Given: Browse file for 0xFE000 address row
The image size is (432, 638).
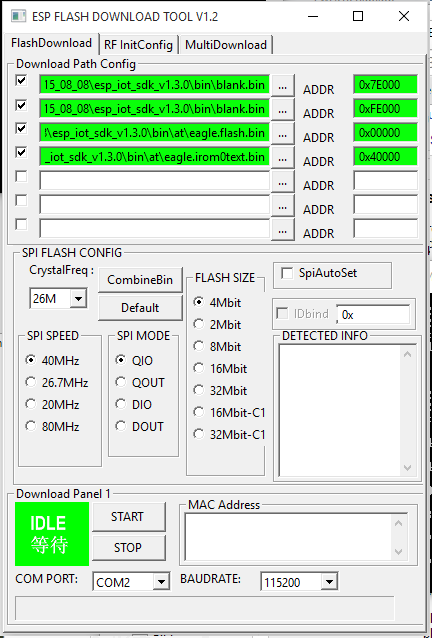Looking at the screenshot, I should point(283,110).
